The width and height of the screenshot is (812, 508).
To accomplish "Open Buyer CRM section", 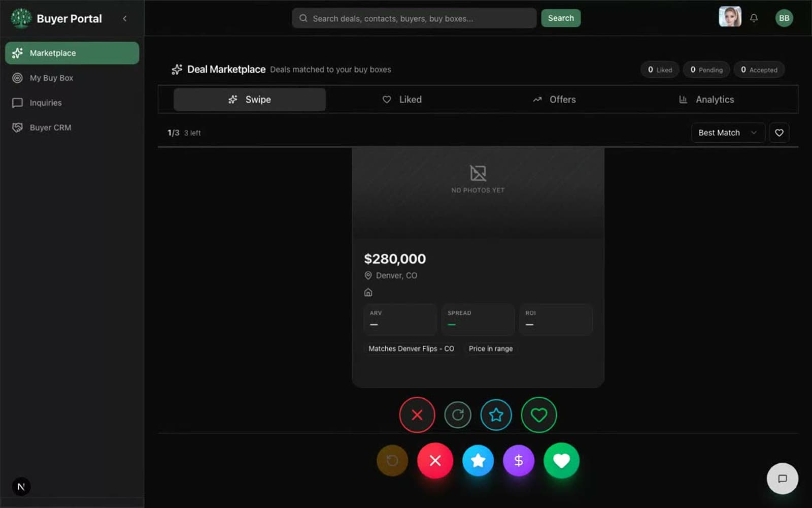I will pos(72,128).
